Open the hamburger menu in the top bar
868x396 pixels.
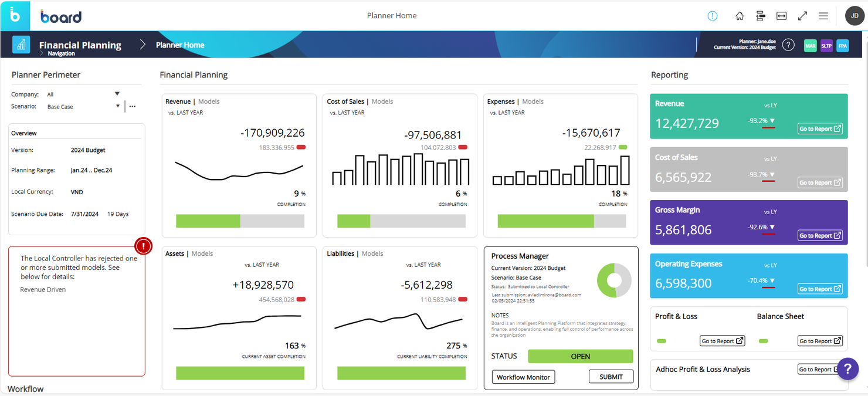(x=823, y=16)
